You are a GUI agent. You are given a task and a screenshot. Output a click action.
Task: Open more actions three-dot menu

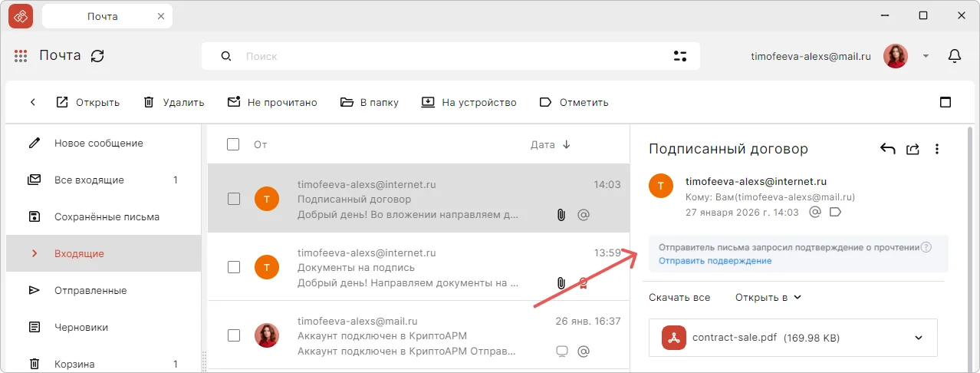click(937, 149)
